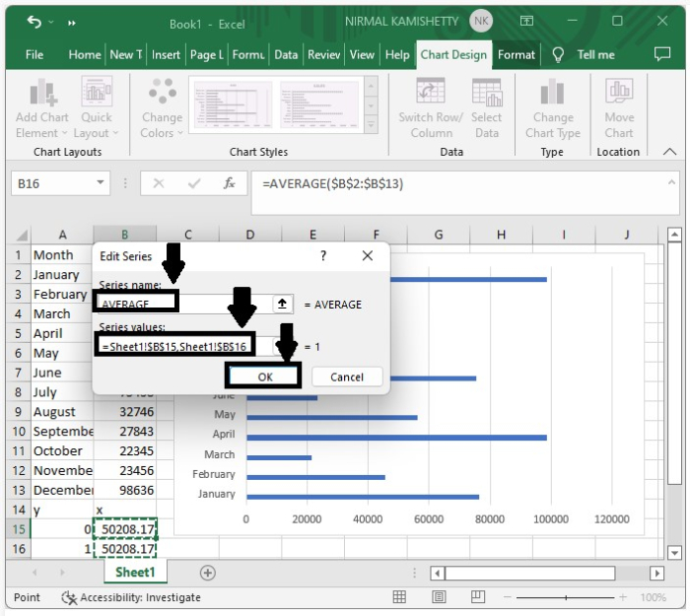Open the Data ribbon tab
This screenshot has width=690, height=616.
286,54
